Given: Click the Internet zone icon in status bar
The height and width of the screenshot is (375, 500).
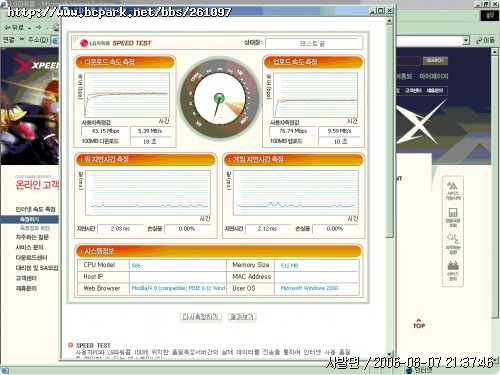Looking at the screenshot, I should click(x=409, y=371).
